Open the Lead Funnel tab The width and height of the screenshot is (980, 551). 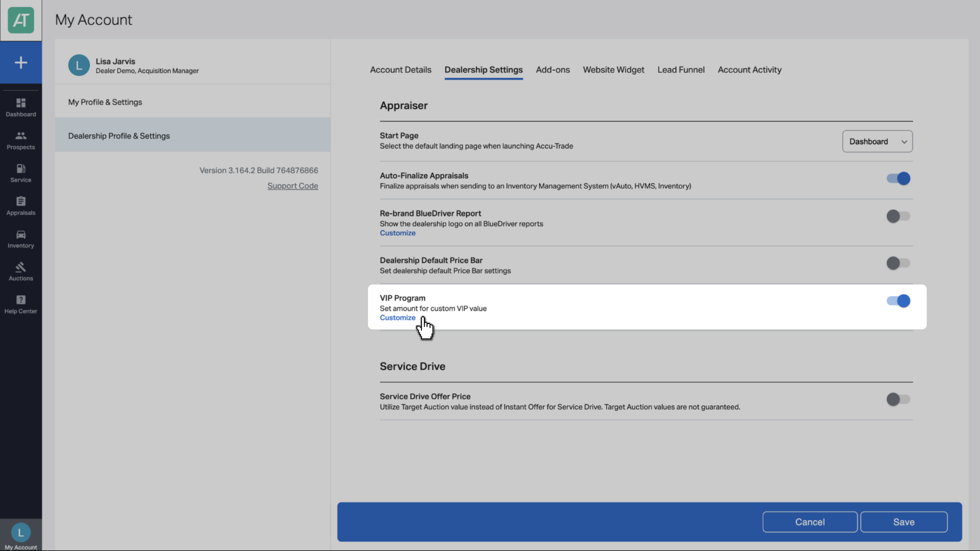[x=681, y=70]
